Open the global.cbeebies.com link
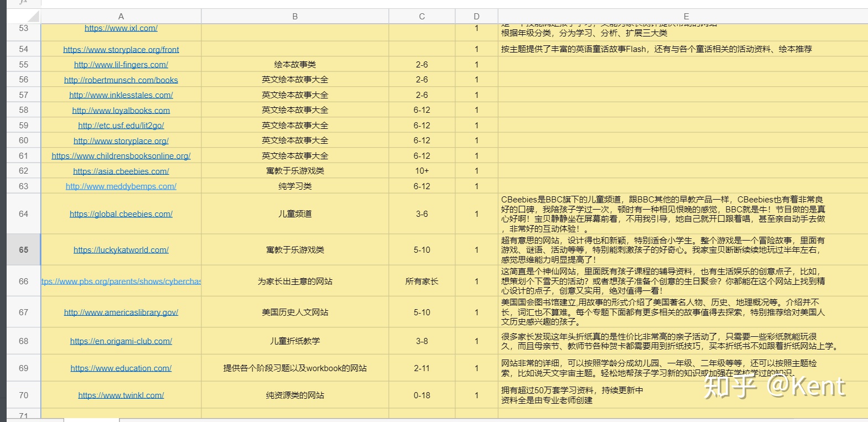 pos(121,214)
